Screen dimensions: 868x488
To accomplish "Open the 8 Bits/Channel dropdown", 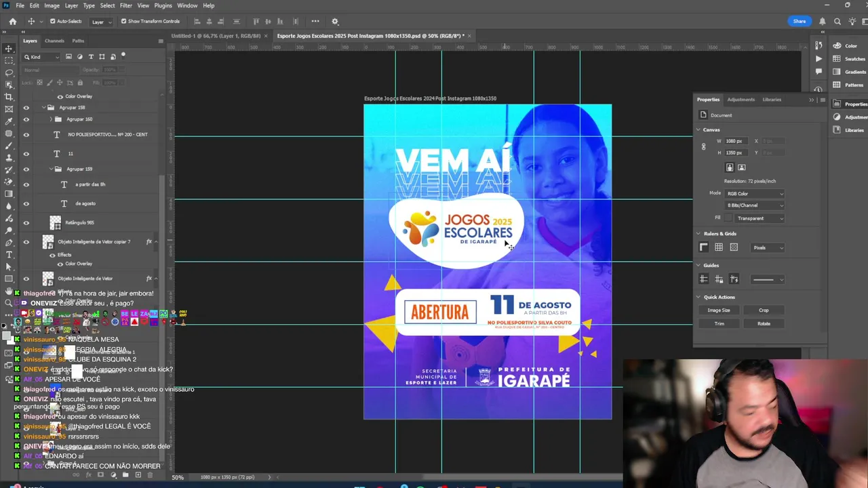I will pos(755,205).
